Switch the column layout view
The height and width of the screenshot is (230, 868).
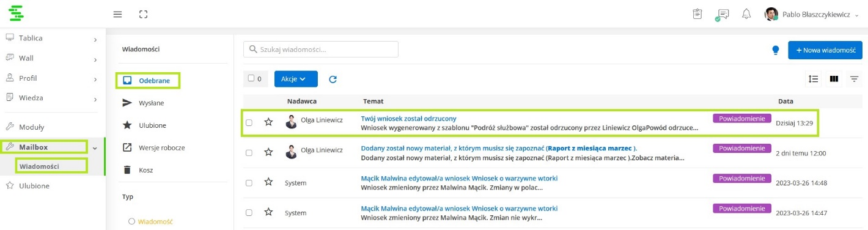834,79
